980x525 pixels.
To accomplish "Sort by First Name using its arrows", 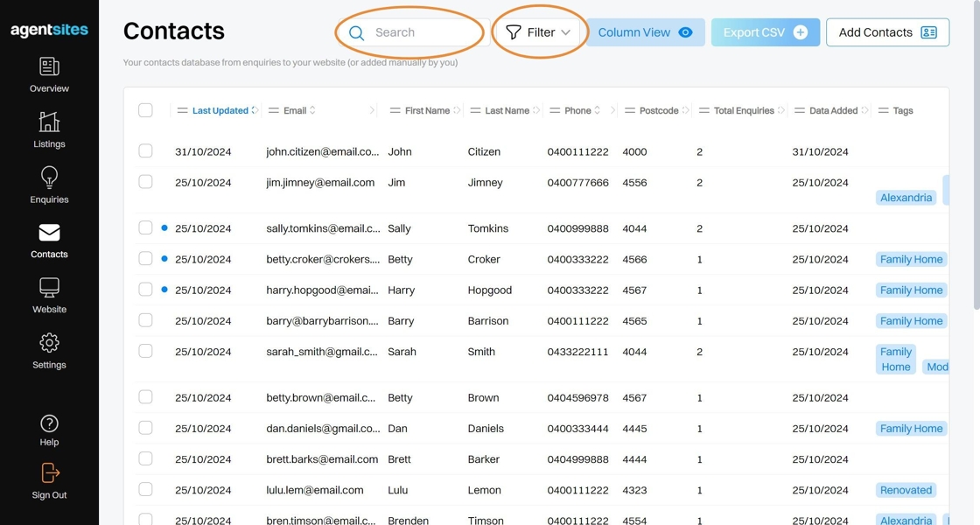I will click(x=457, y=110).
